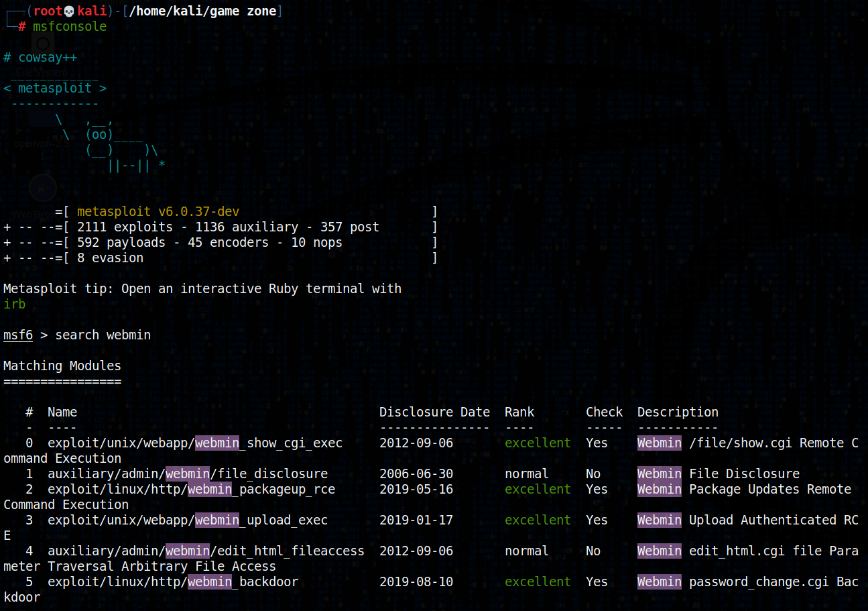Click the green 'irb' text
This screenshot has height=611, width=868.
(x=14, y=304)
